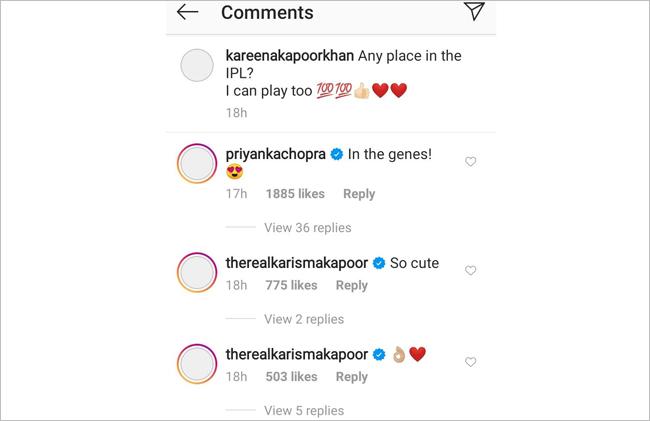650x421 pixels.
Task: Open the verified badge on the 'So cute' comment
Action: tap(380, 264)
